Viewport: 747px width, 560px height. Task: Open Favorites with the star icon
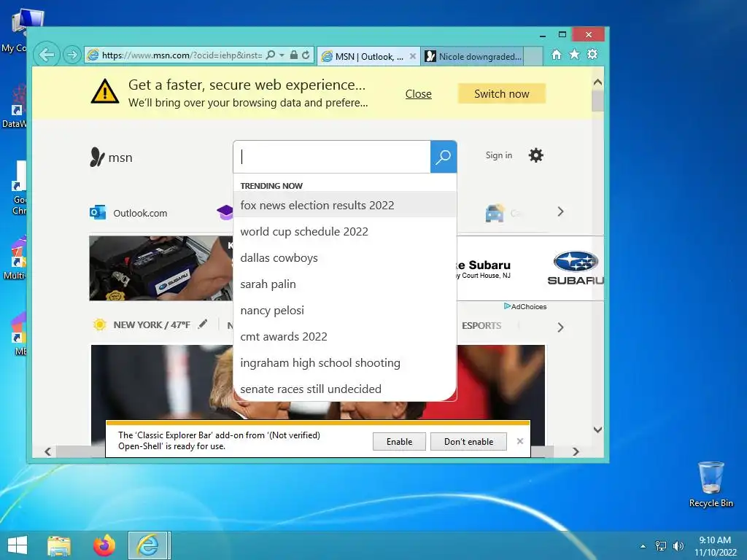point(575,55)
